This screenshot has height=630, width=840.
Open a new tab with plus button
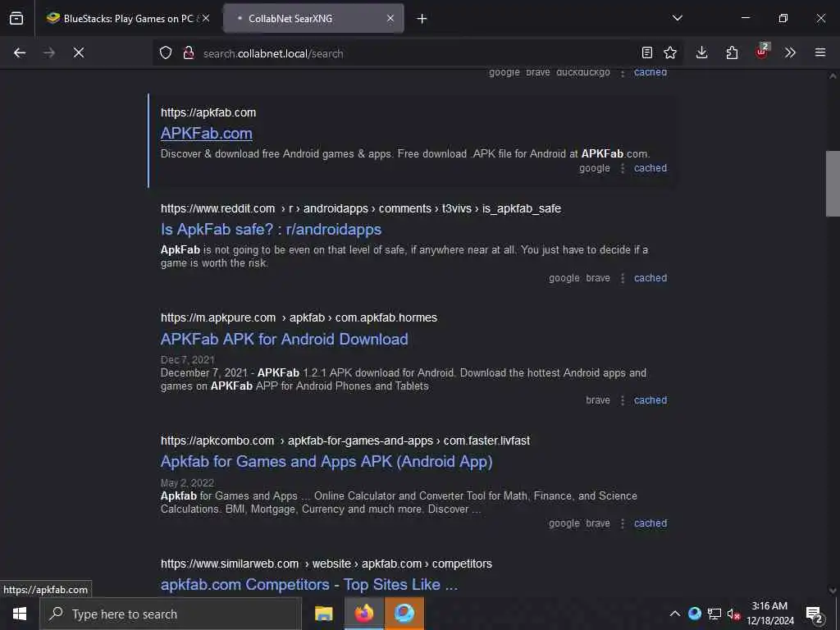tap(422, 19)
